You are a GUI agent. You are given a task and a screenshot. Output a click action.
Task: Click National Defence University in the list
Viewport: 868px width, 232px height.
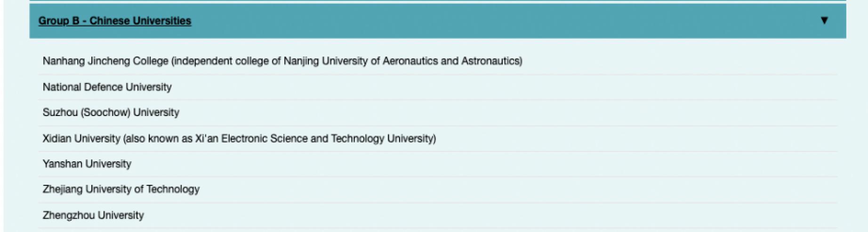(x=107, y=87)
